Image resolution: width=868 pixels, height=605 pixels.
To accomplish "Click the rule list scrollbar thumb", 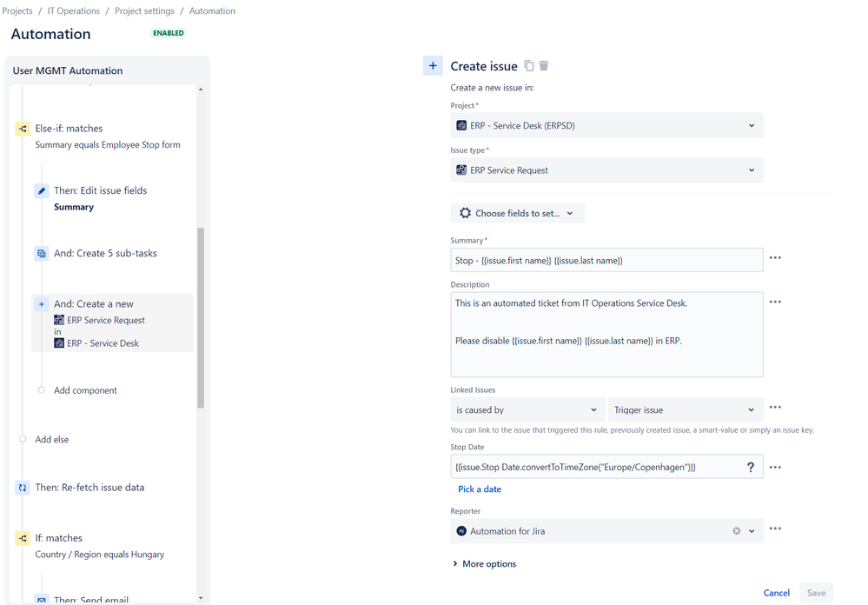I will coord(201,317).
